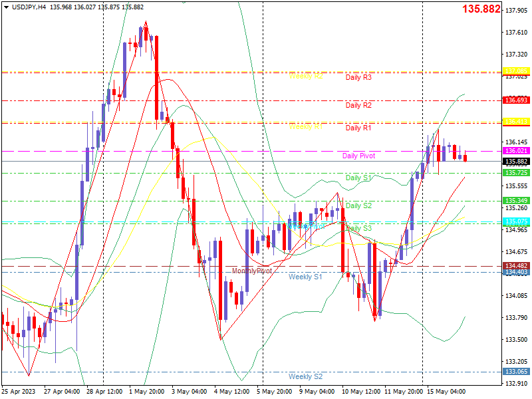
Task: Select the blue 133.065 Weekly S2 tag
Action: [516, 372]
